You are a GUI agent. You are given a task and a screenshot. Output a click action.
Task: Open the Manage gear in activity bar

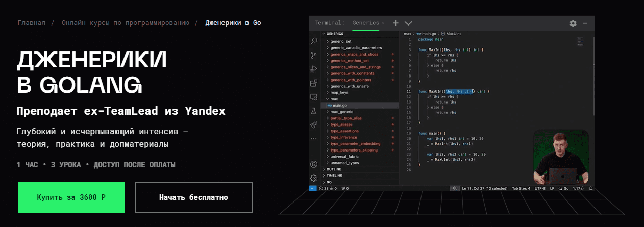pos(314,178)
